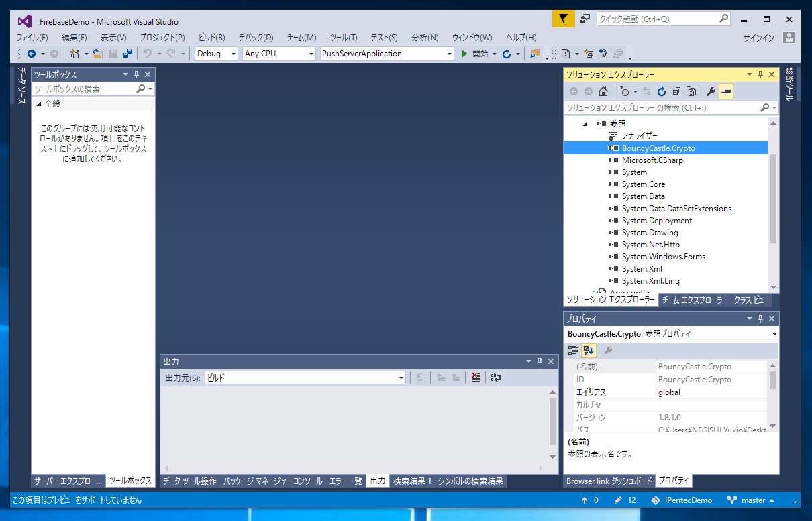Screen dimensions: 812x521
Task: Click the green Start debugging play icon
Action: 464,54
